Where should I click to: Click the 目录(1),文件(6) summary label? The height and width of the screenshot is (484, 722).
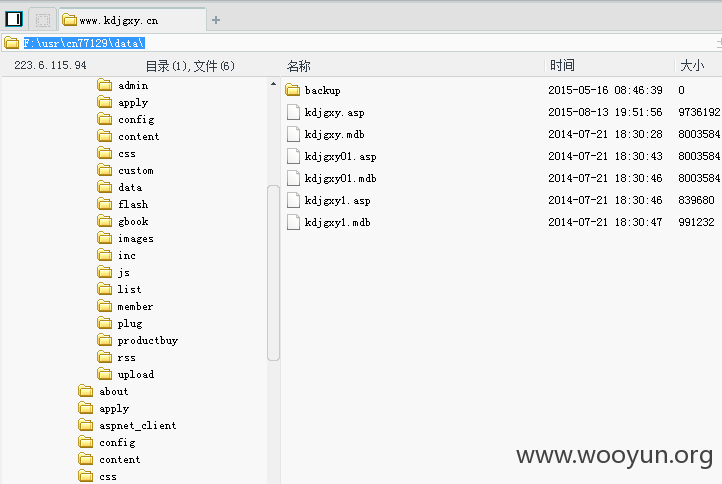(190, 66)
